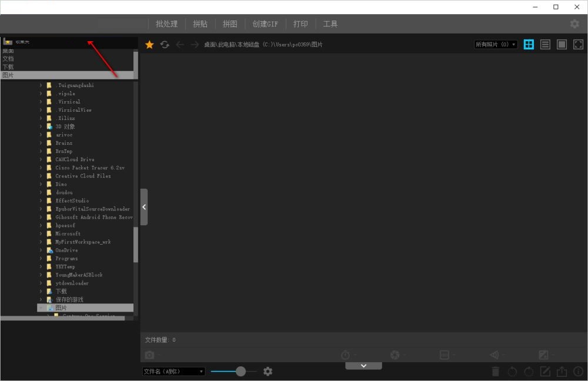
Task: Rotate photo clockwise
Action: tap(529, 371)
